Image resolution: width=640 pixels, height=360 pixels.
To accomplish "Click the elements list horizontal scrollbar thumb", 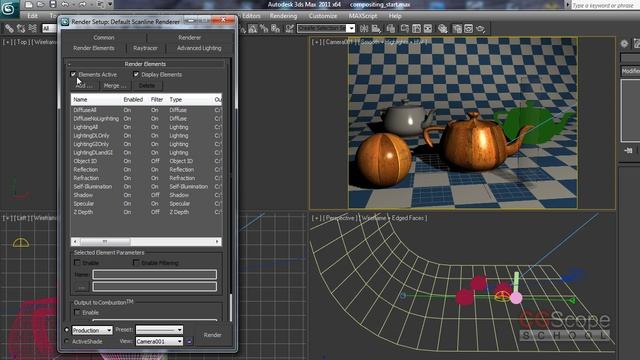I will pyautogui.click(x=105, y=242).
